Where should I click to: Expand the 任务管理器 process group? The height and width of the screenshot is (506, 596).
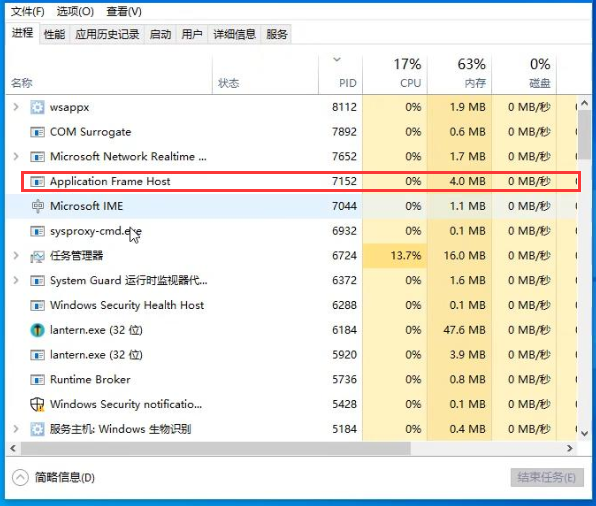click(16, 256)
